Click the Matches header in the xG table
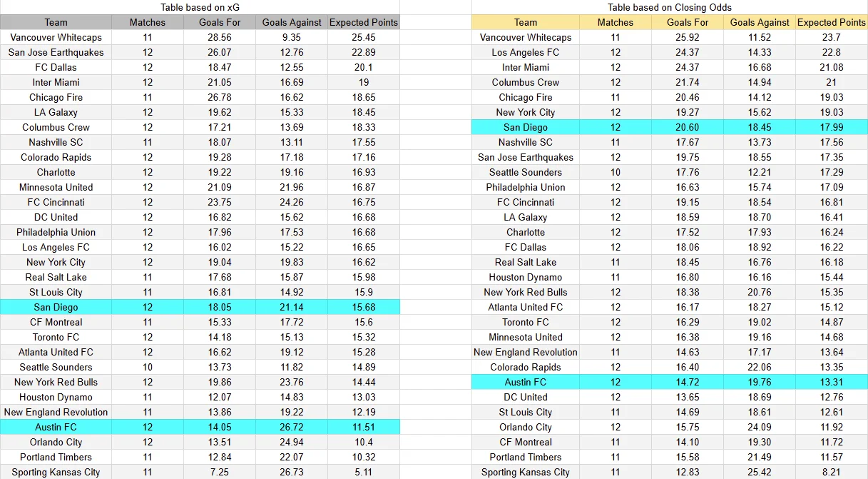Image resolution: width=868 pixels, height=479 pixels. (148, 22)
